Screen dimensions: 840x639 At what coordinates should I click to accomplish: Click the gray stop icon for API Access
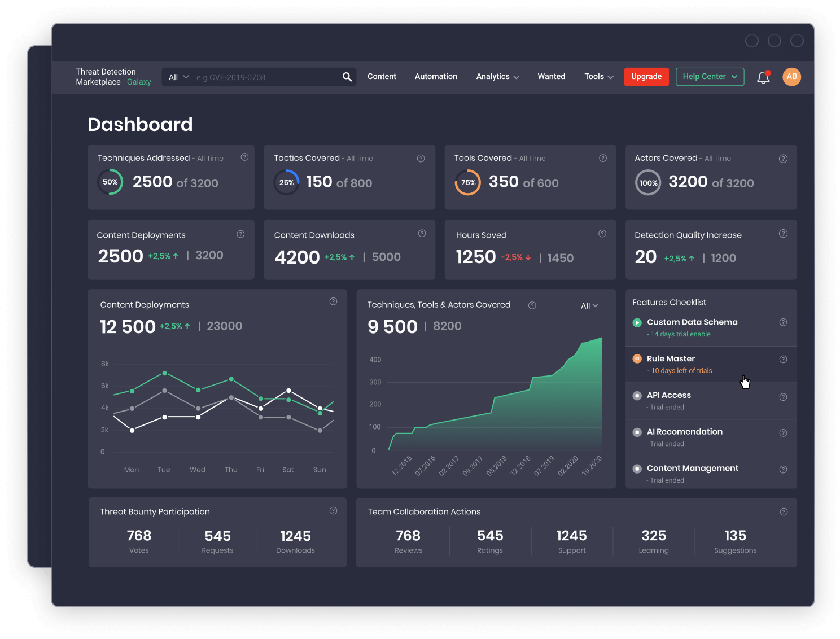(637, 396)
